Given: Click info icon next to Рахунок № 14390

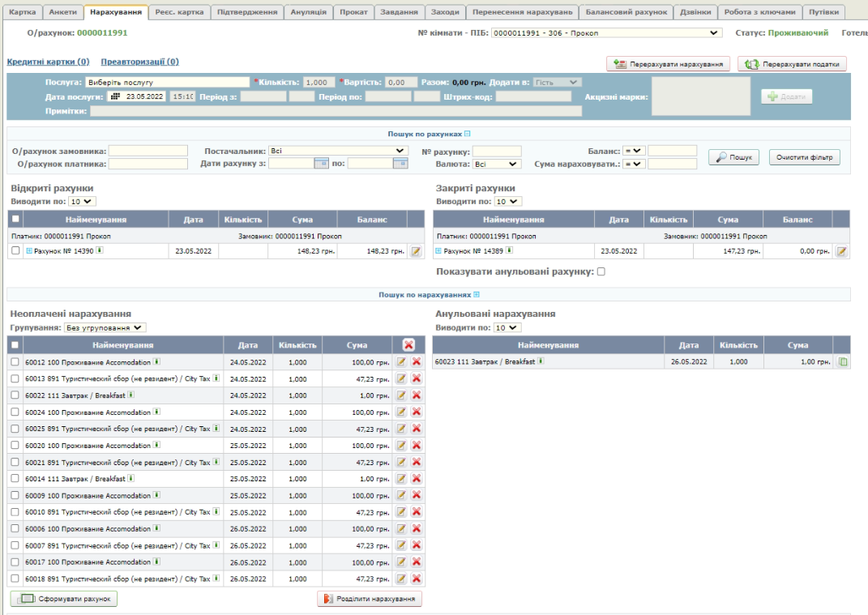Looking at the screenshot, I should 100,251.
